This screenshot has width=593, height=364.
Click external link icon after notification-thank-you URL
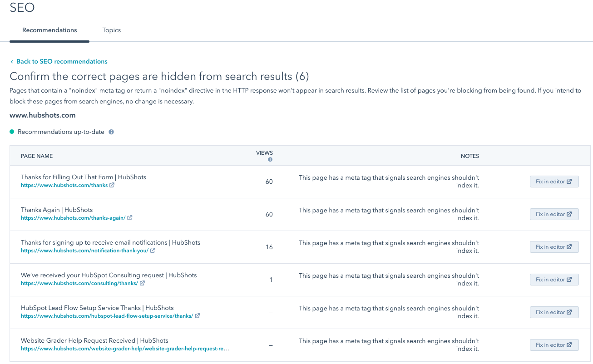coord(153,251)
